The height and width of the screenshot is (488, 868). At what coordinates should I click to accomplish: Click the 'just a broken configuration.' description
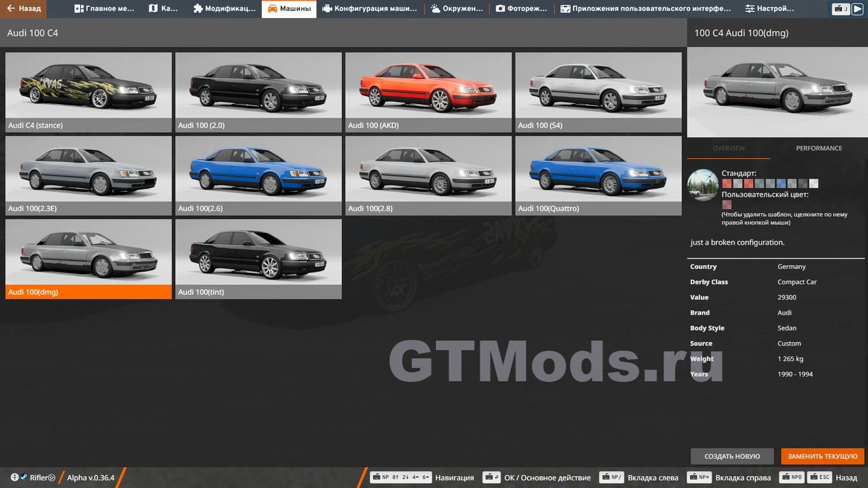[x=737, y=242]
